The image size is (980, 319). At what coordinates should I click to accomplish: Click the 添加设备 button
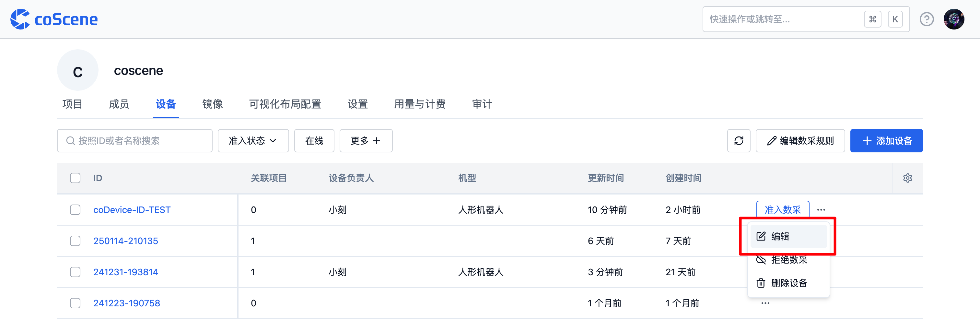coord(886,141)
